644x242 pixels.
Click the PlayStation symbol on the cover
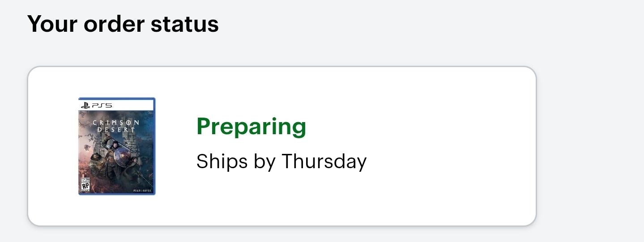click(x=85, y=106)
